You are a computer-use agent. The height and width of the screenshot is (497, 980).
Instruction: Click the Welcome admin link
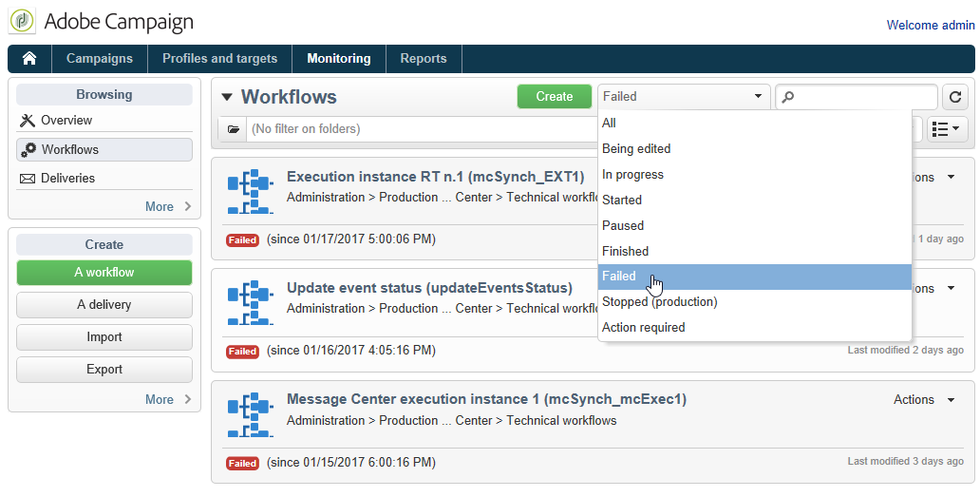pyautogui.click(x=931, y=26)
